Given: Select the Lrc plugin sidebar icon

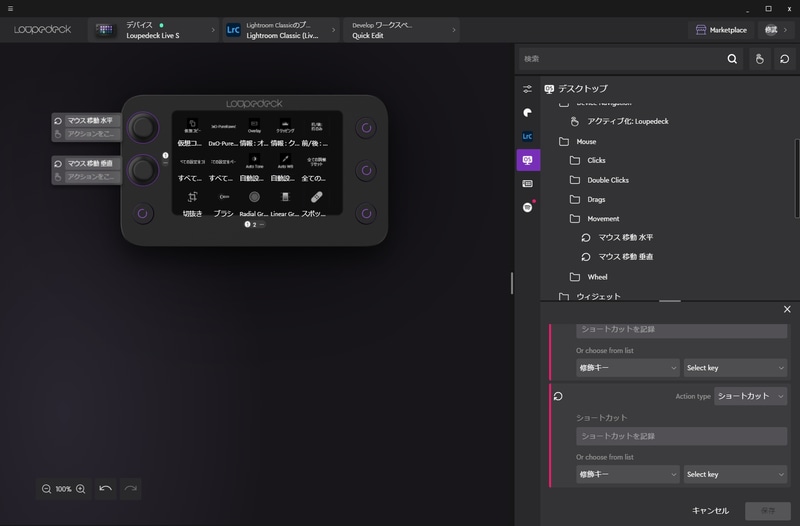Looking at the screenshot, I should click(x=528, y=136).
